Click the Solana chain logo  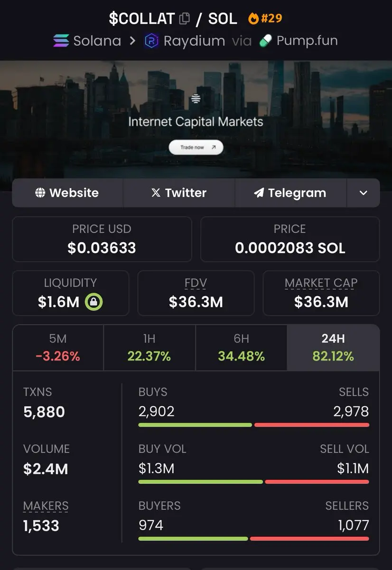tap(61, 41)
